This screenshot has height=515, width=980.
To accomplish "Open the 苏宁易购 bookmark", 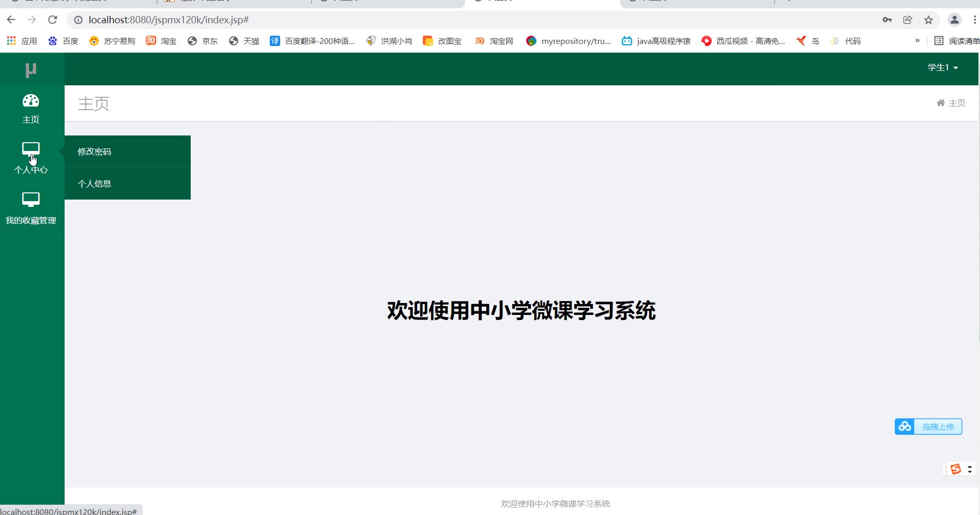I will point(112,41).
